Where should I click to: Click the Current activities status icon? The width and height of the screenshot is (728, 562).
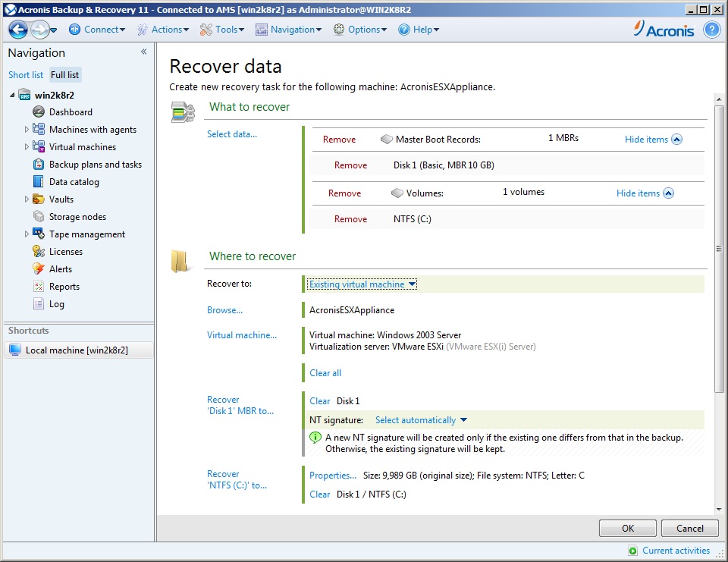pos(633,551)
